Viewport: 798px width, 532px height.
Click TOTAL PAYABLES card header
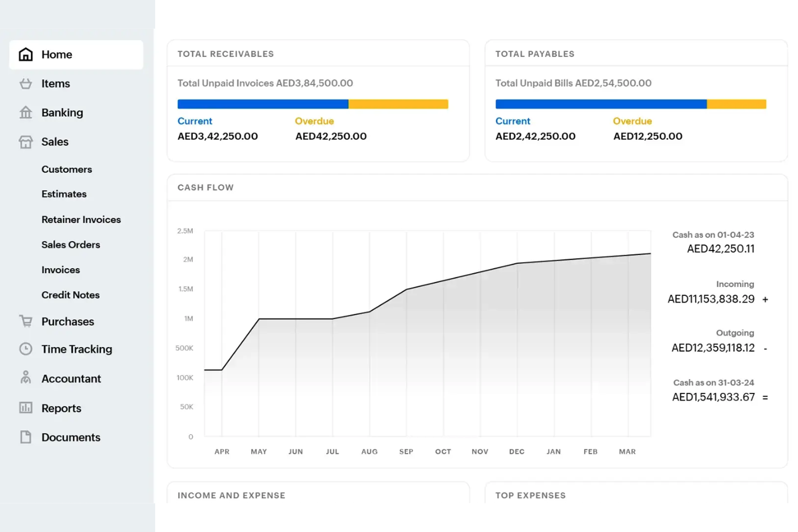(x=535, y=54)
